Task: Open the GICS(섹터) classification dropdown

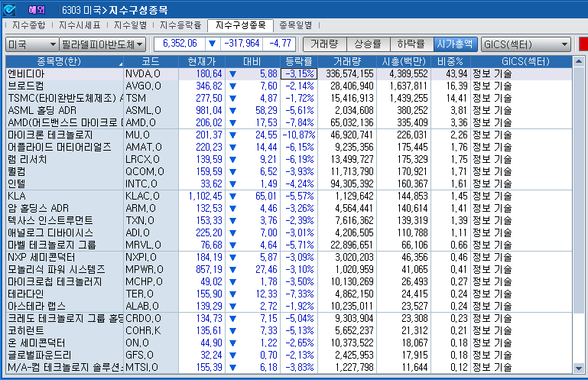Action: click(526, 44)
